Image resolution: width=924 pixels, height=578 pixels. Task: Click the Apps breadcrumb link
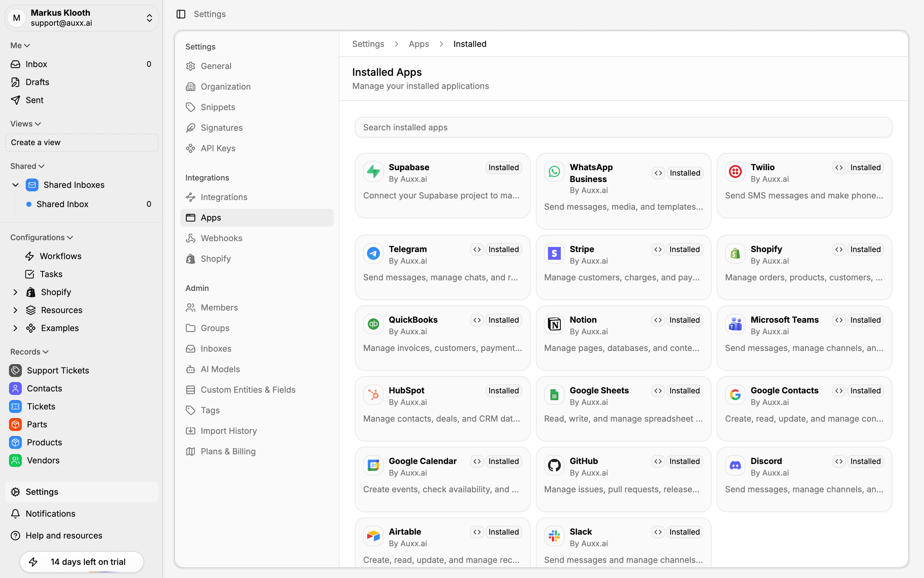[418, 44]
